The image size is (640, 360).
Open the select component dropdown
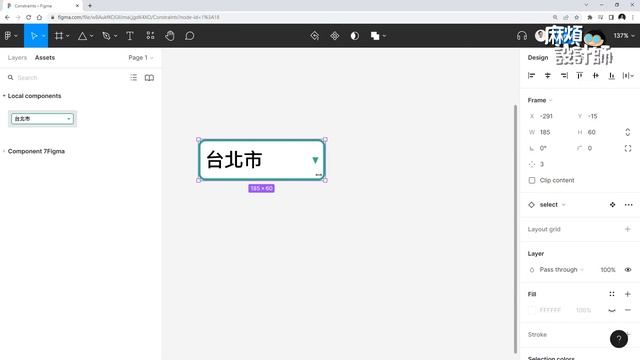(x=552, y=205)
